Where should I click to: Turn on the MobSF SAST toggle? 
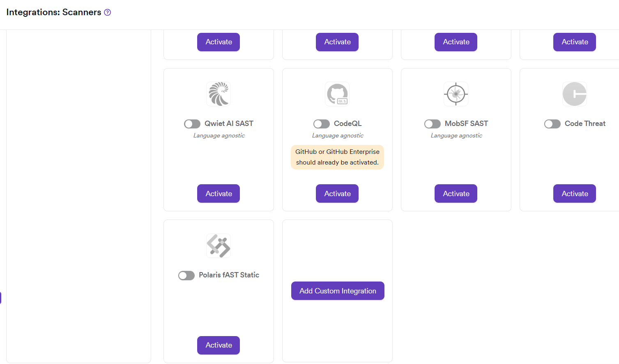point(432,124)
